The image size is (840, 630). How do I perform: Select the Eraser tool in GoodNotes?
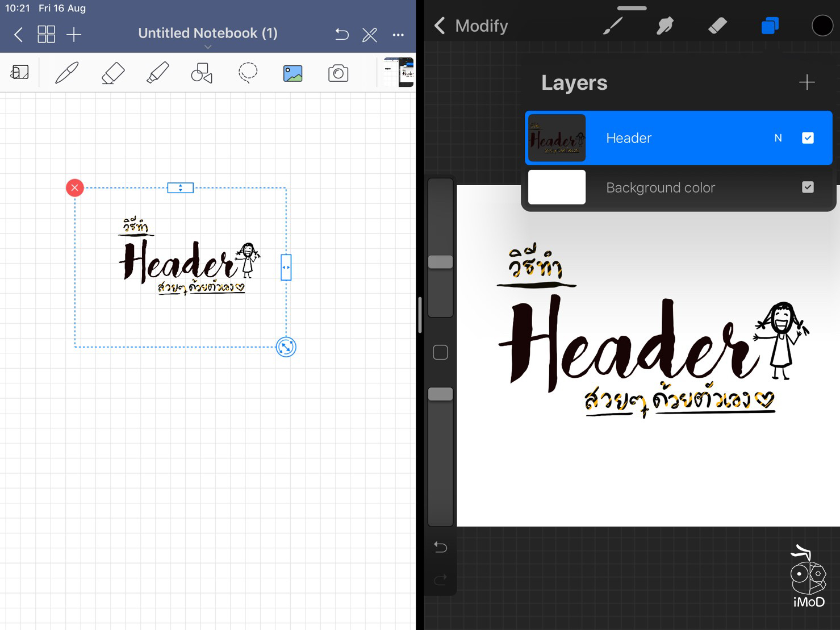(x=112, y=72)
